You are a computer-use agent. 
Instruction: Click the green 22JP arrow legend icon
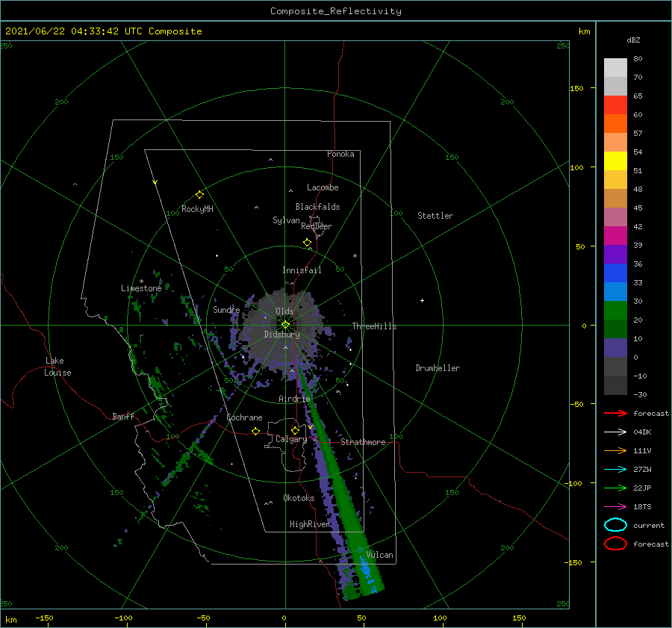coord(615,488)
